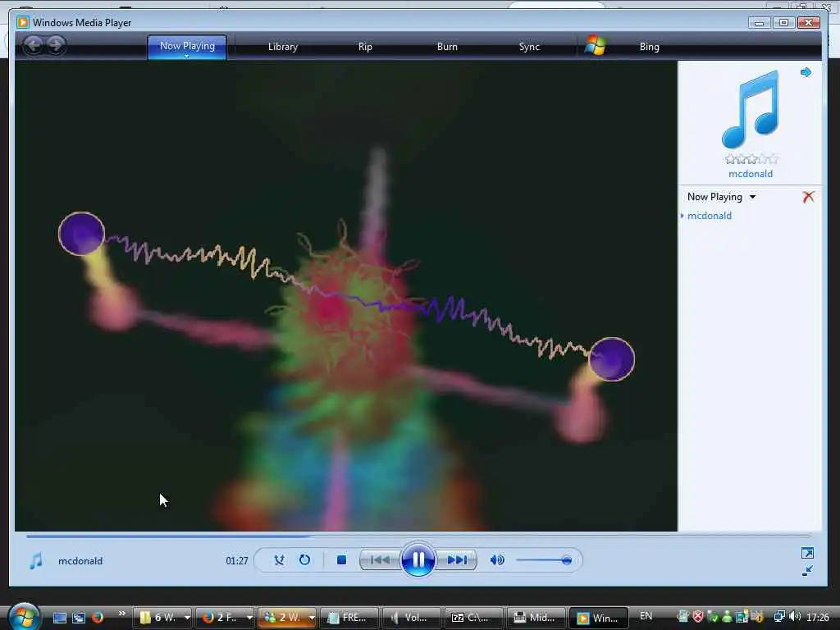Click Switch between windows quick launch icon
This screenshot has height=630, width=840.
pos(79,618)
